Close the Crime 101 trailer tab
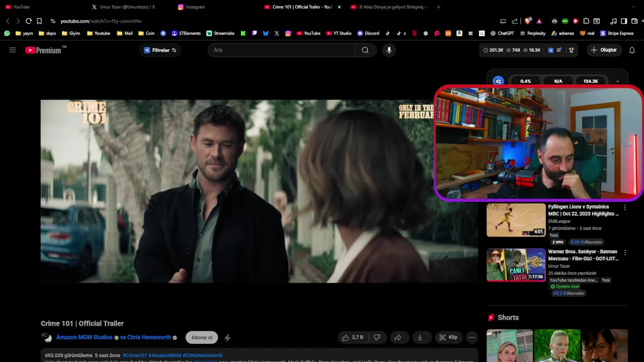 (339, 7)
